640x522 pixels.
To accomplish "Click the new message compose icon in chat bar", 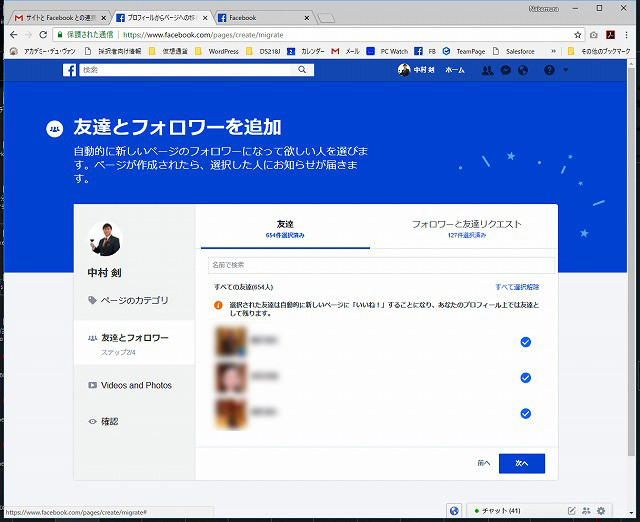I will pyautogui.click(x=571, y=511).
